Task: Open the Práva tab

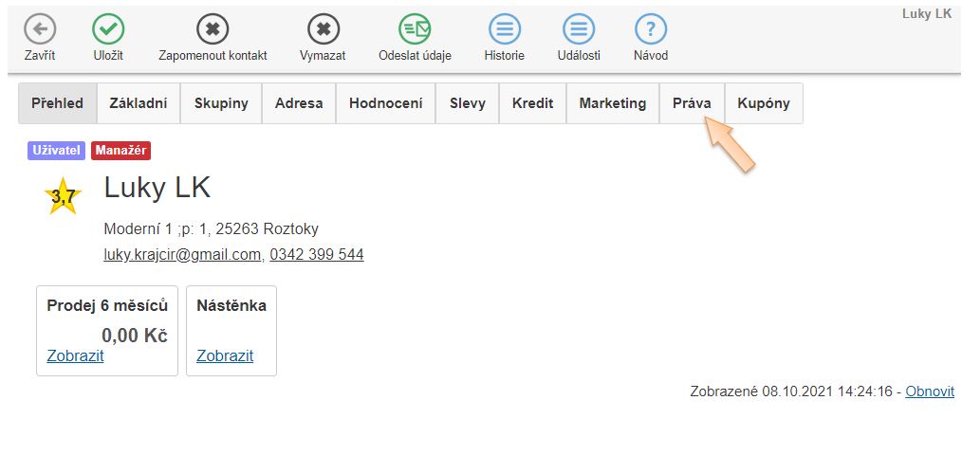Action: [692, 103]
